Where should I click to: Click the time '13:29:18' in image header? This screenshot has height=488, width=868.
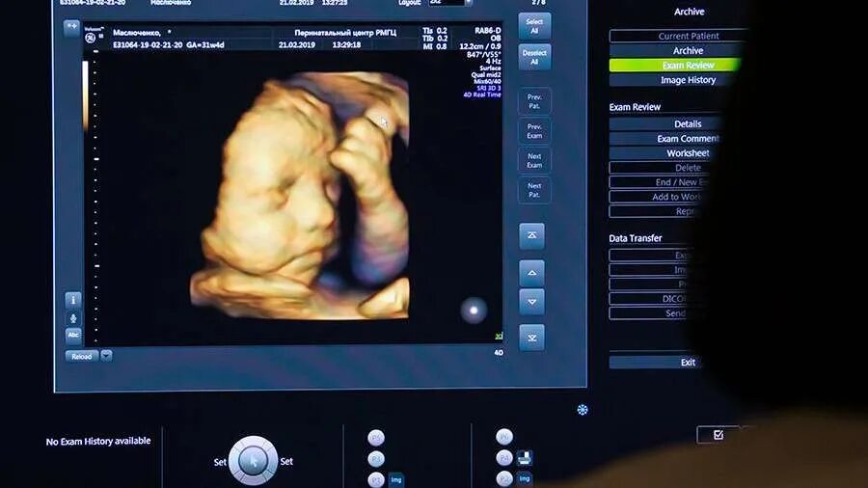pyautogui.click(x=346, y=44)
